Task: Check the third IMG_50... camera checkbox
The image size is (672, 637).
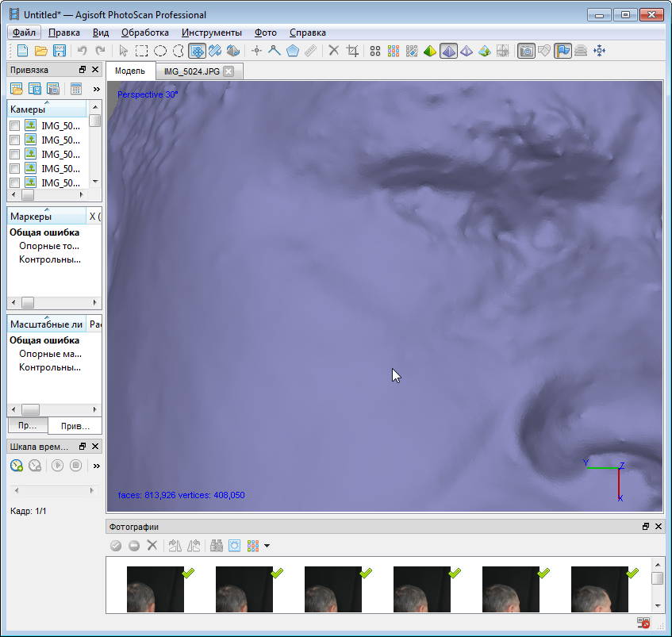Action: click(14, 154)
